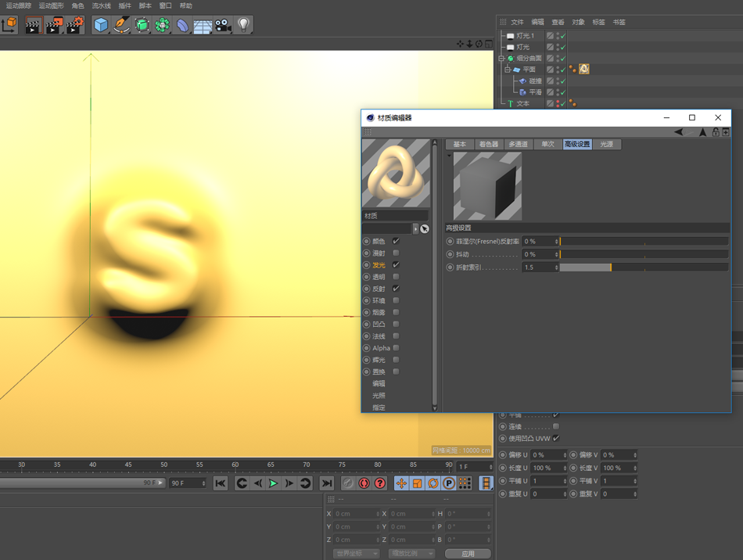743x560 pixels.
Task: Click red autokeying question mark icon
Action: [380, 483]
